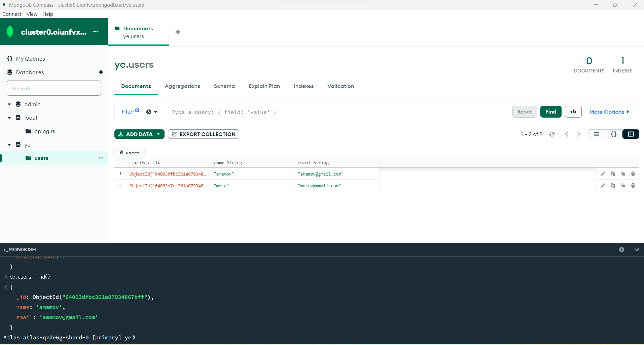Open mongosh info icon

pos(621,250)
